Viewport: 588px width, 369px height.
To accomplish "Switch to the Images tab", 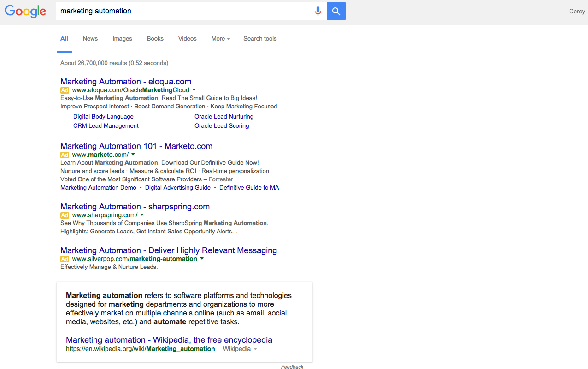I will [x=122, y=39].
